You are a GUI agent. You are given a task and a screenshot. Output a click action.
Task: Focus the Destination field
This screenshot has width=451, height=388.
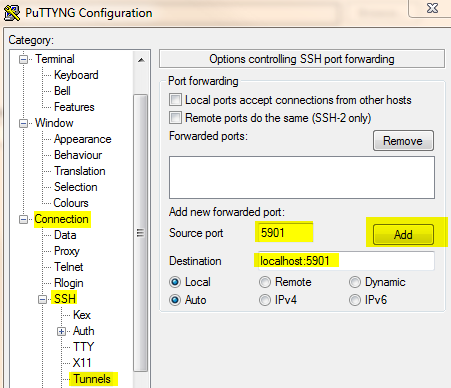point(346,261)
